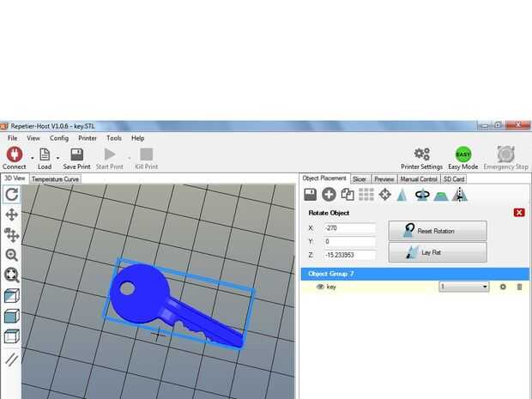Switch to half-shaded cube view

(12, 296)
